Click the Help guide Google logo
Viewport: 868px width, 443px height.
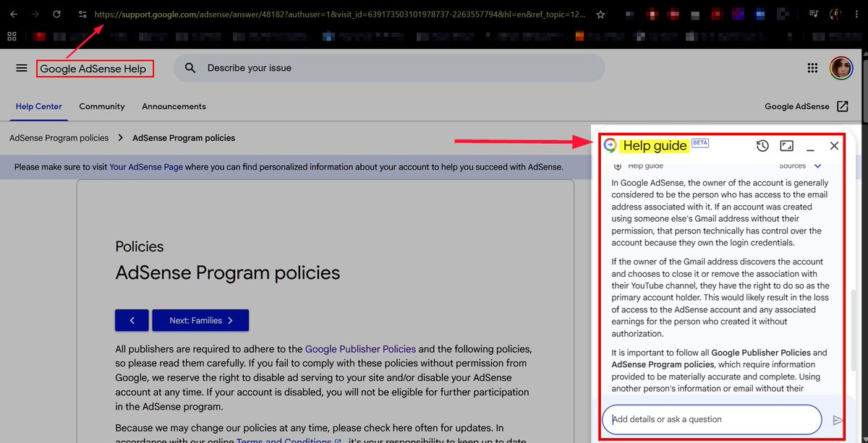click(x=610, y=145)
